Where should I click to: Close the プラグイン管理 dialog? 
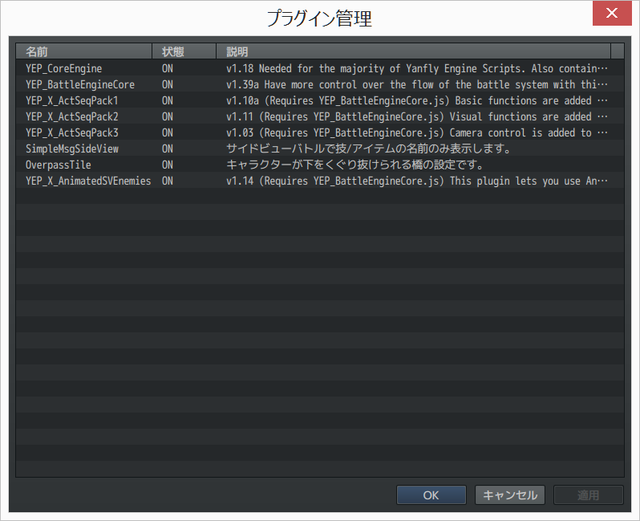(612, 13)
